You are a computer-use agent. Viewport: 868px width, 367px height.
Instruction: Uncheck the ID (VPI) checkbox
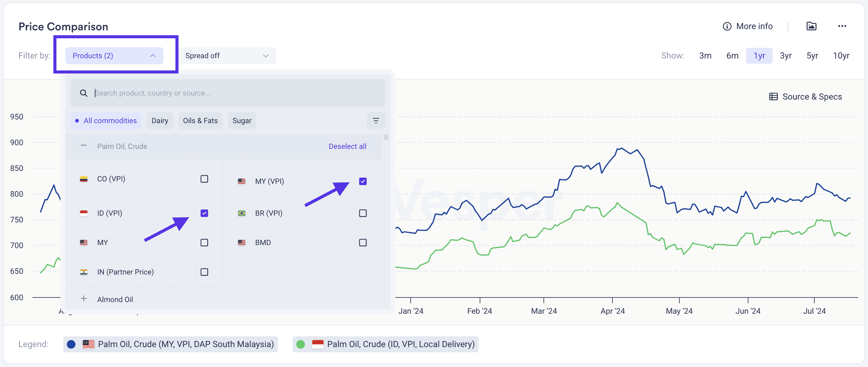pyautogui.click(x=204, y=213)
